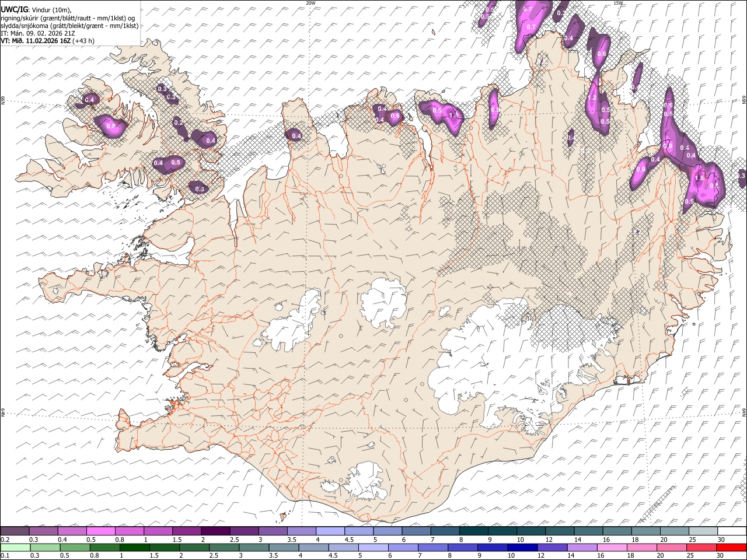Viewport: 747px width, 560px height.
Task: Click the '30' label under the red swatch
Action: 720,555
